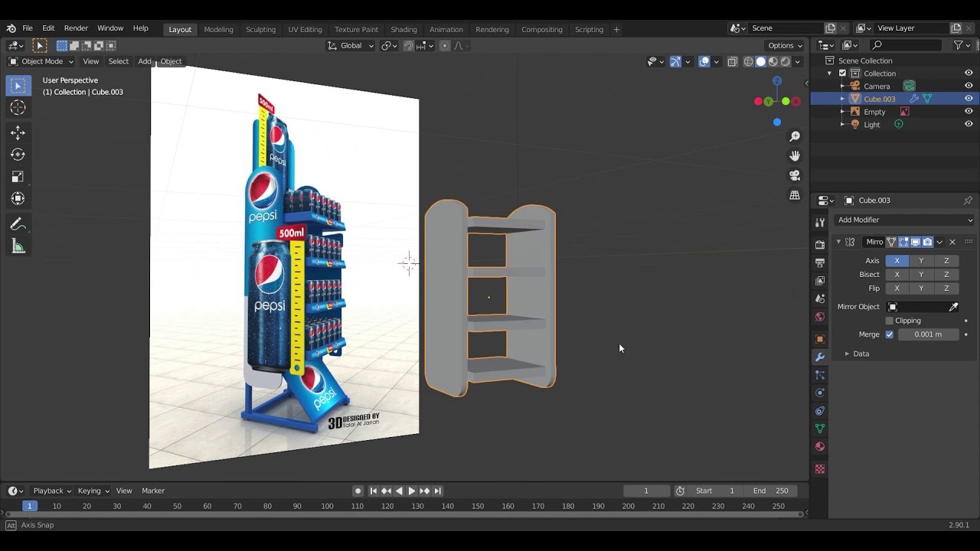Pick mirror object with eyedropper
The width and height of the screenshot is (980, 551).
(953, 307)
